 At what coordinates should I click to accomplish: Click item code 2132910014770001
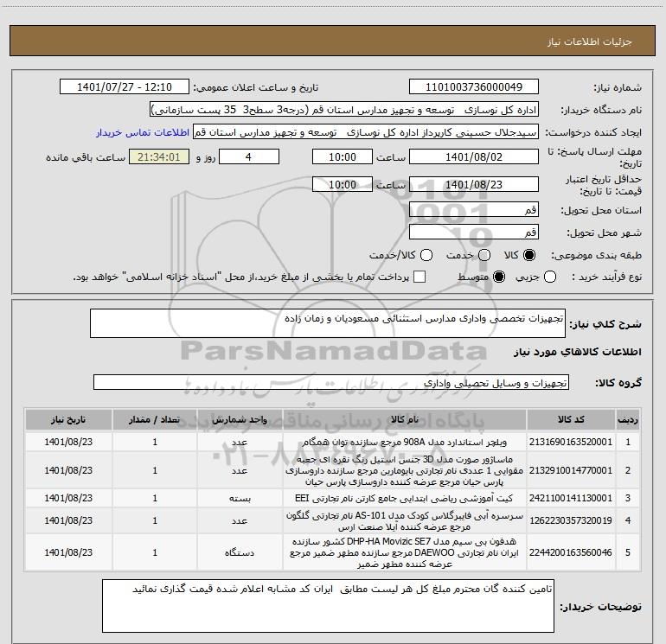[x=571, y=470]
